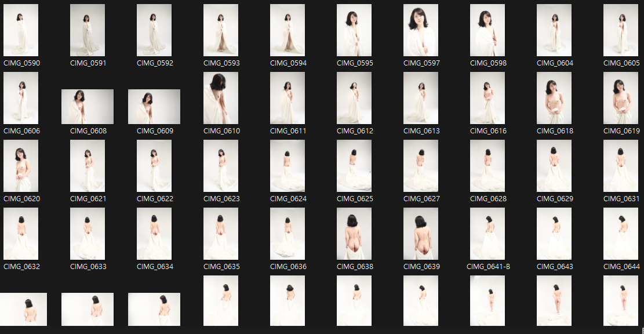Viewport: 644px width, 334px height.
Task: Select the CIMG_0616 thumbnail
Action: [487, 98]
